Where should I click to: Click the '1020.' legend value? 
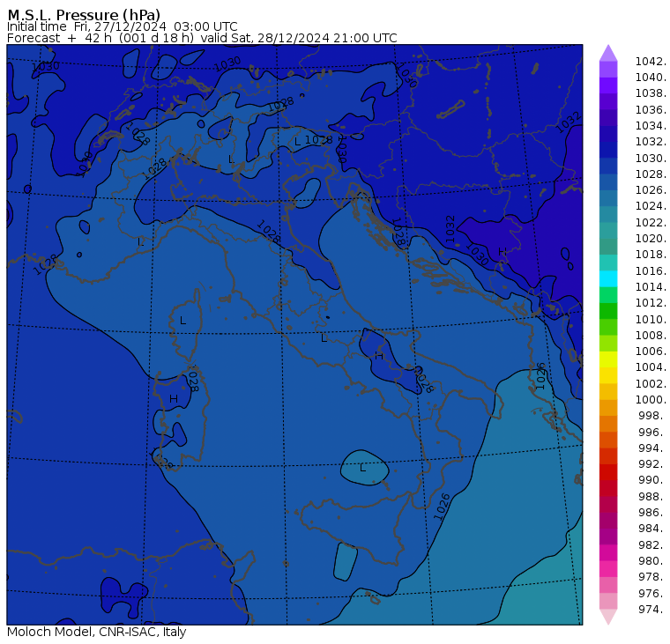651,238
